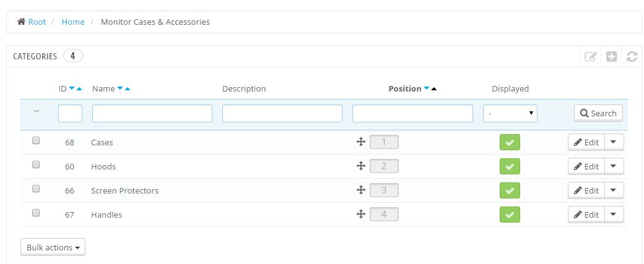Expand Bulk actions dropdown
The height and width of the screenshot is (264, 644).
tap(53, 247)
